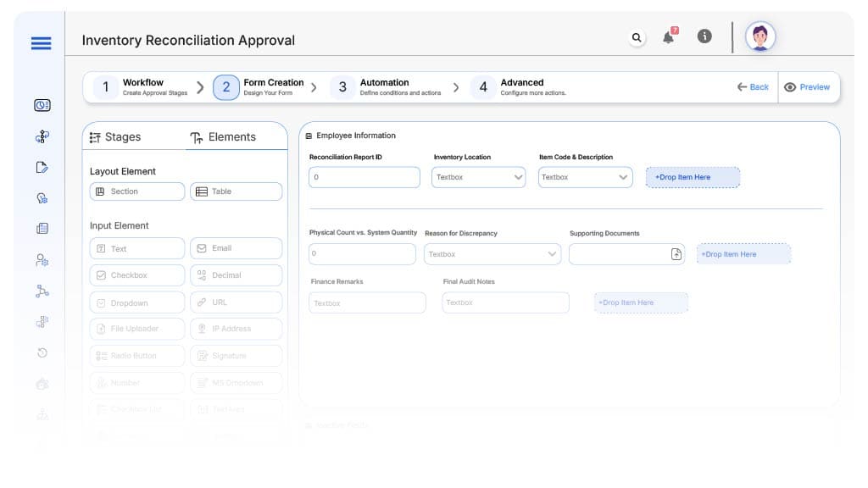
Task: Click the upload icon in Supporting Documents
Action: coord(676,254)
